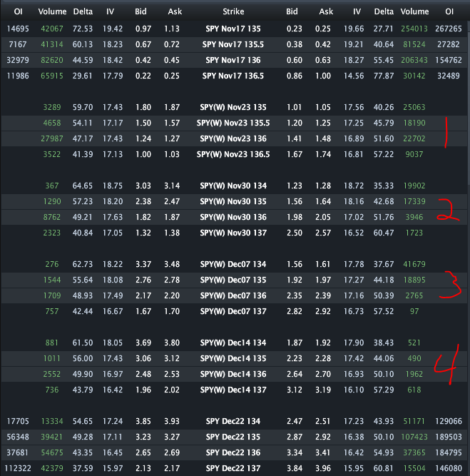Choose the SPY(W) Dec14 136 strike label
The image size is (470, 476).
tap(233, 374)
